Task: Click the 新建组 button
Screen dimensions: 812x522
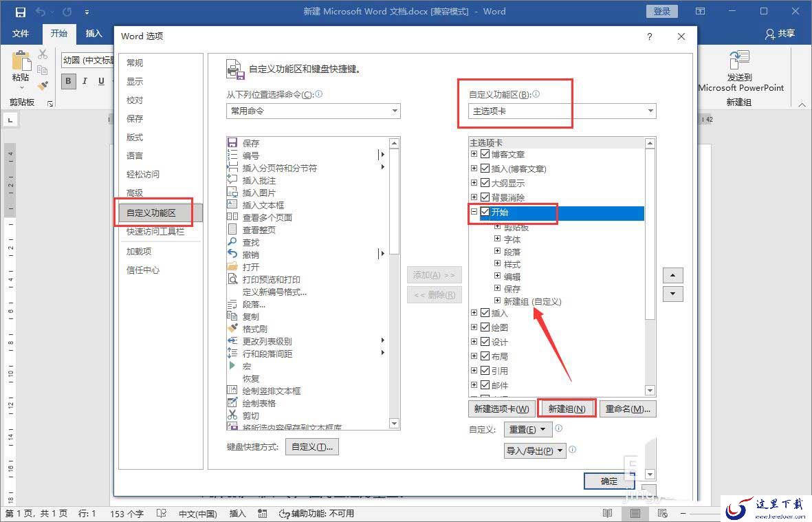Action: pyautogui.click(x=567, y=409)
